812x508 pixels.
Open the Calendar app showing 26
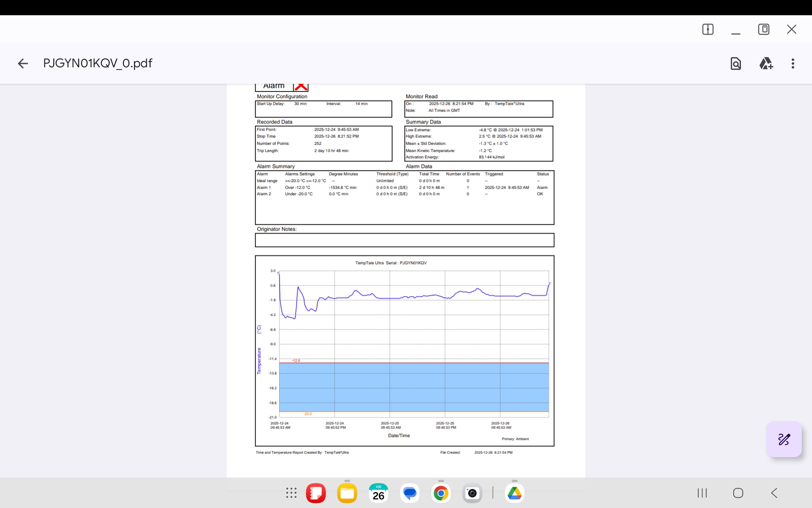point(379,493)
